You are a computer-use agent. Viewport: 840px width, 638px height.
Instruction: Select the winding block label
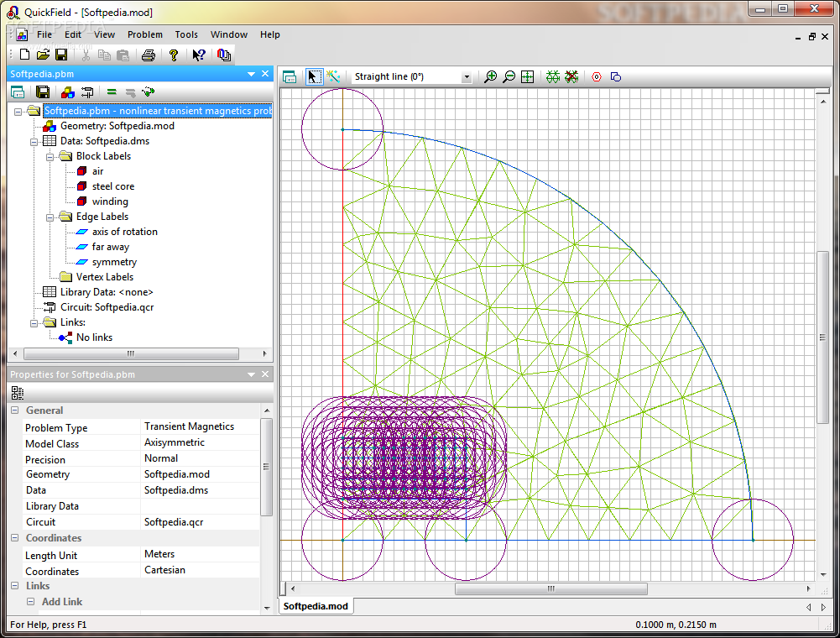pyautogui.click(x=110, y=201)
